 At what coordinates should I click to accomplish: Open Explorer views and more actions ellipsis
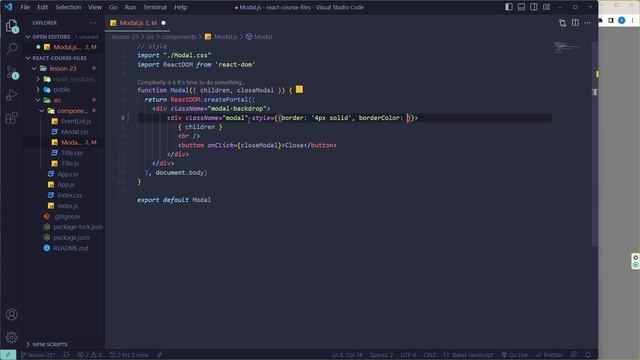[93, 23]
